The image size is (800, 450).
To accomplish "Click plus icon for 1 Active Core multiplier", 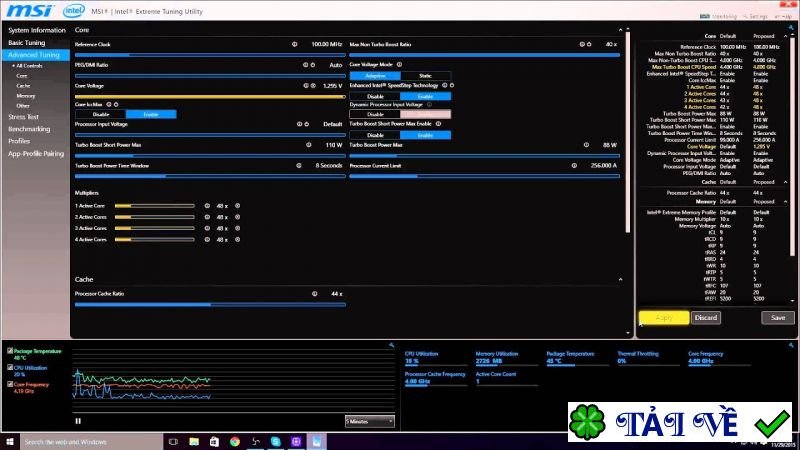I will pyautogui.click(x=237, y=206).
